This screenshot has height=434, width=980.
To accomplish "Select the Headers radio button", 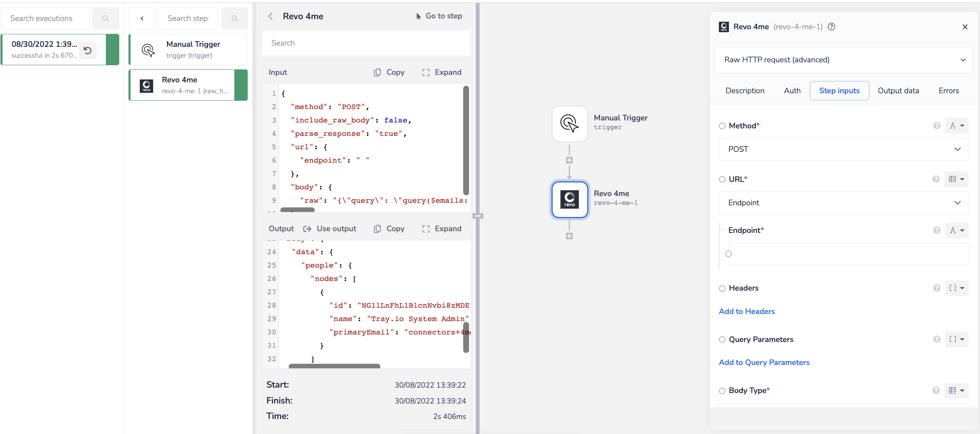I will pos(722,288).
